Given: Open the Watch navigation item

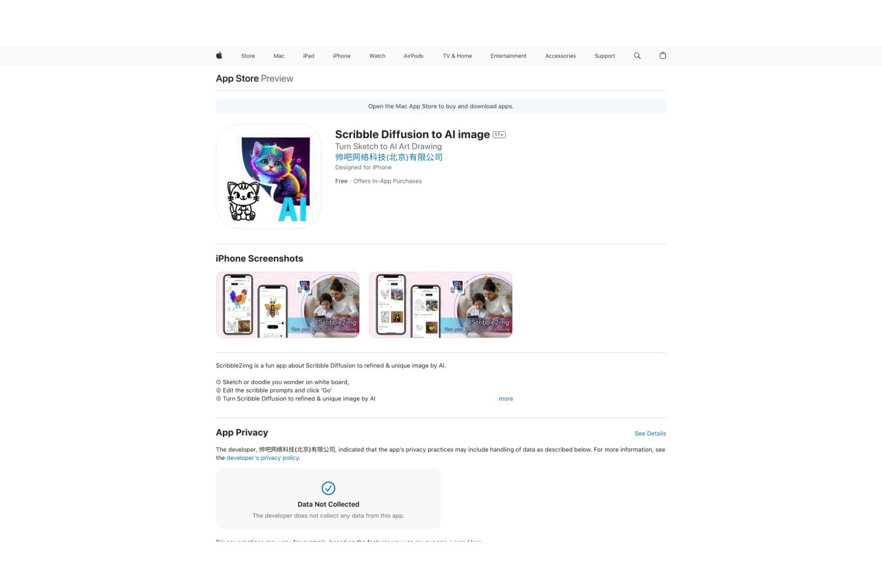Looking at the screenshot, I should pos(377,56).
